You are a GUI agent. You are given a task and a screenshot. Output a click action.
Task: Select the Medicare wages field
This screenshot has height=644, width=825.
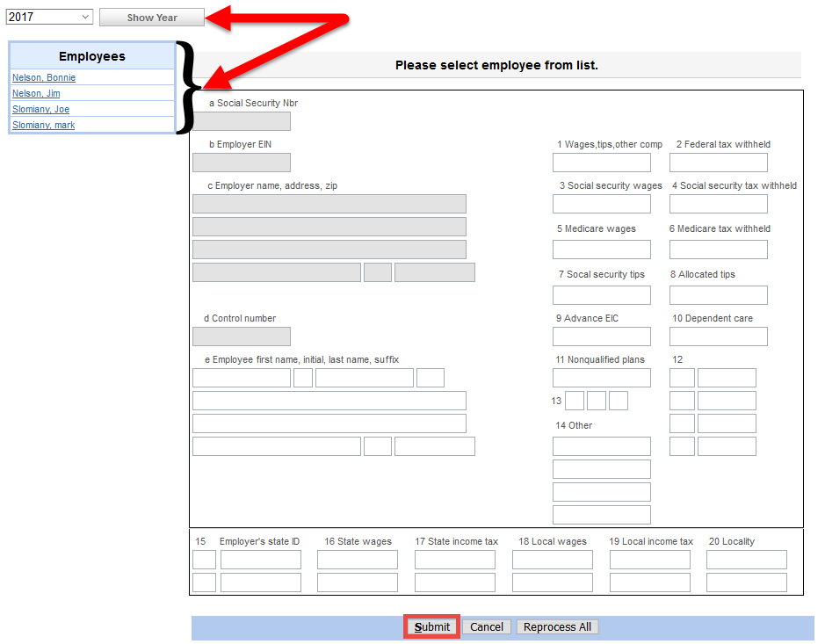601,250
